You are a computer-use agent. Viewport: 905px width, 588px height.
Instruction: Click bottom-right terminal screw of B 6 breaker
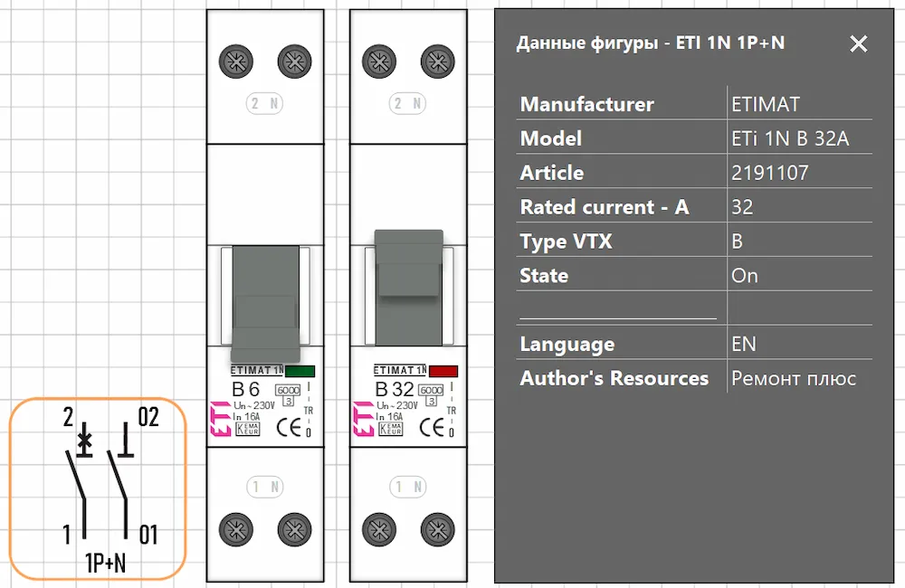[x=294, y=529]
